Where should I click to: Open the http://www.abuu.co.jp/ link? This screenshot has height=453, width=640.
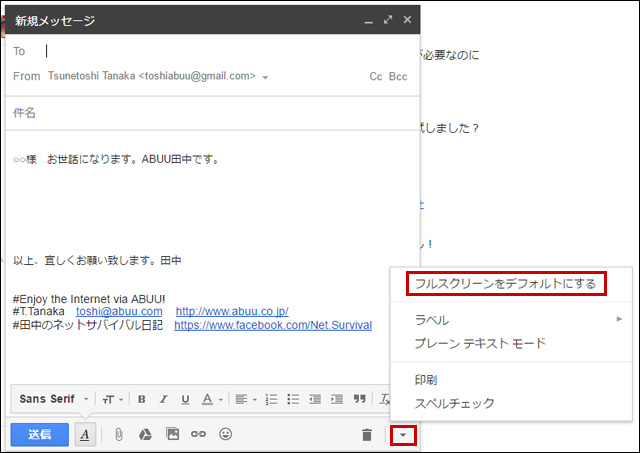pos(232,311)
